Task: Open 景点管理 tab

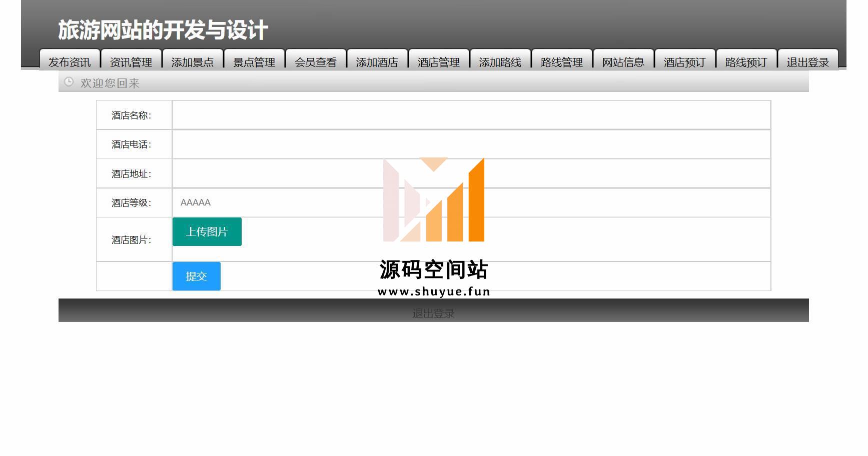Action: 255,60
